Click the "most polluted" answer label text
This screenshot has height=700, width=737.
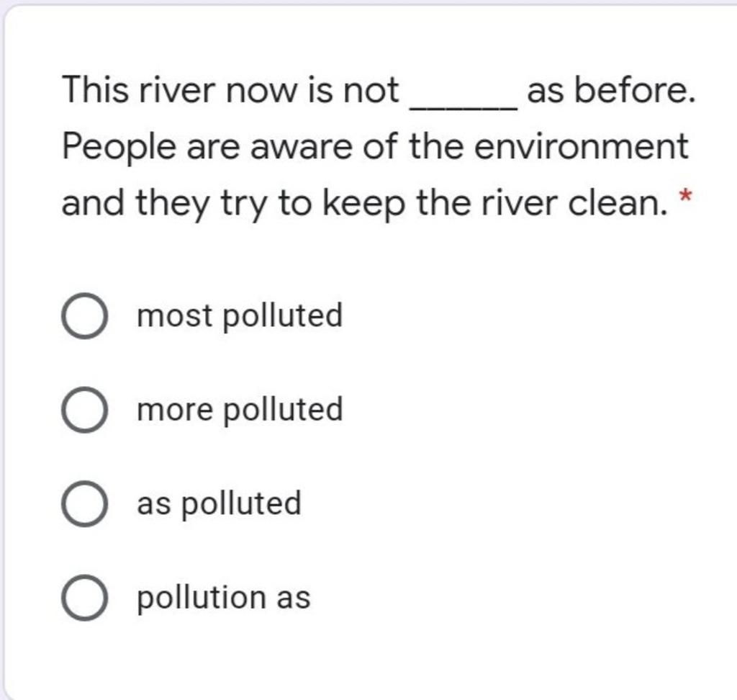(x=240, y=316)
